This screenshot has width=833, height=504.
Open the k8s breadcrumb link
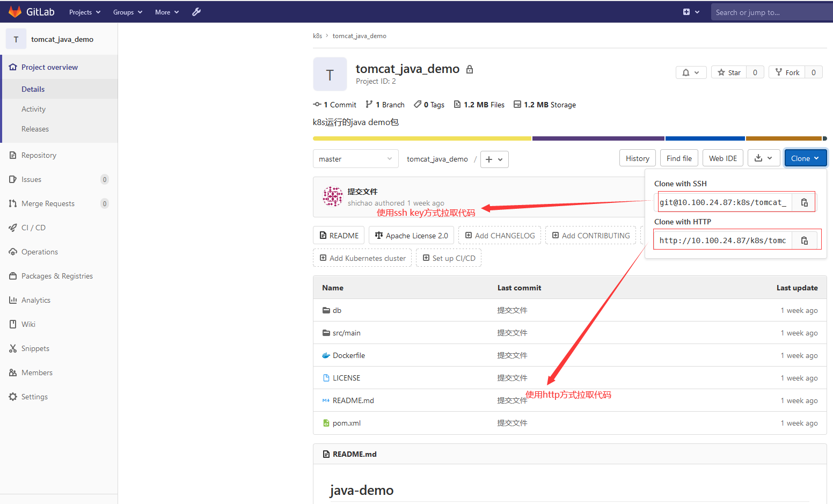tap(317, 36)
